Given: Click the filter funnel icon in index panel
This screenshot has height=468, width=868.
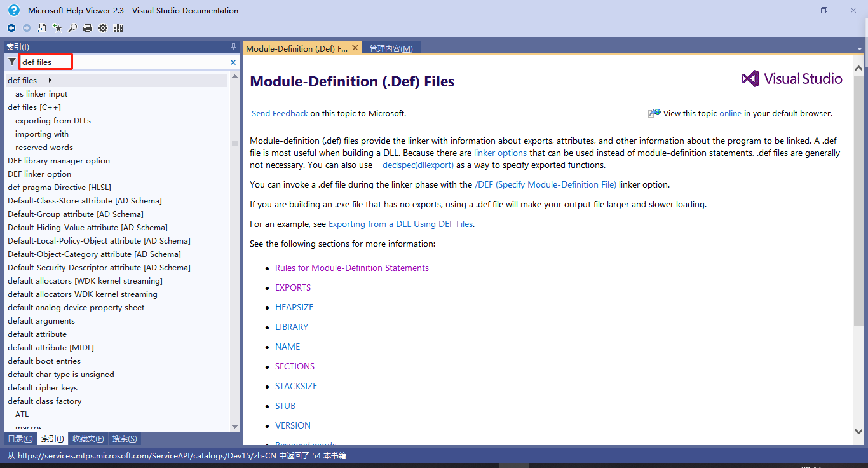Looking at the screenshot, I should pos(12,62).
